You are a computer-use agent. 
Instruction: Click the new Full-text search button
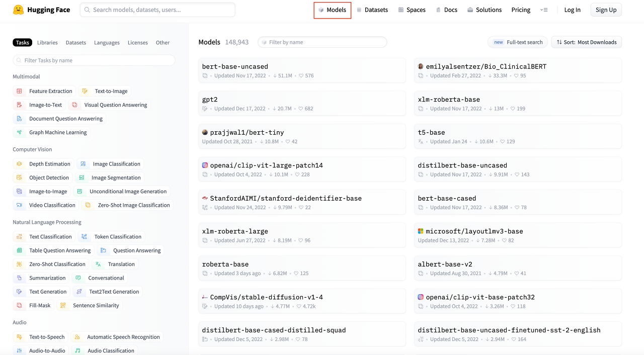pos(519,42)
